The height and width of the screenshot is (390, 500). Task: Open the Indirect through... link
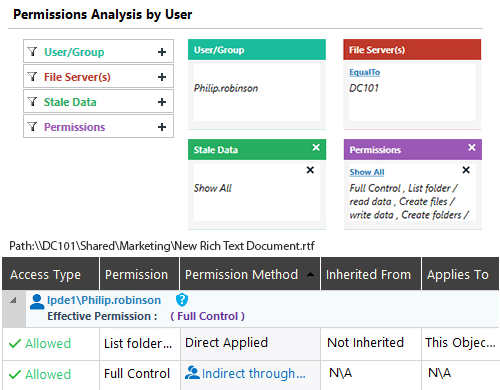[x=253, y=374]
